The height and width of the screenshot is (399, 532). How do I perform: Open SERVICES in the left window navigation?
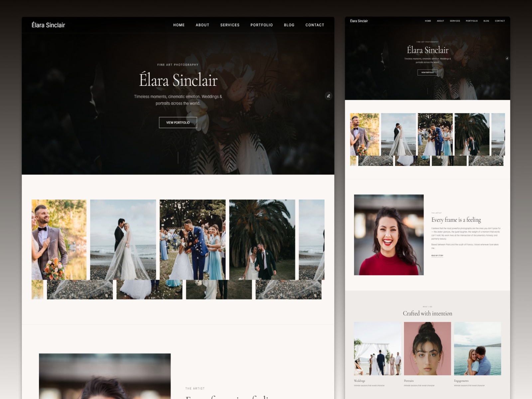tap(230, 25)
